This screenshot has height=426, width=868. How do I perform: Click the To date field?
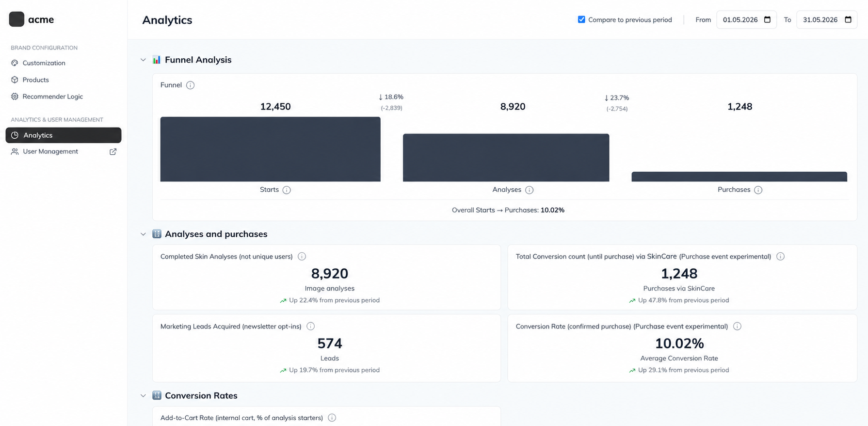(827, 19)
